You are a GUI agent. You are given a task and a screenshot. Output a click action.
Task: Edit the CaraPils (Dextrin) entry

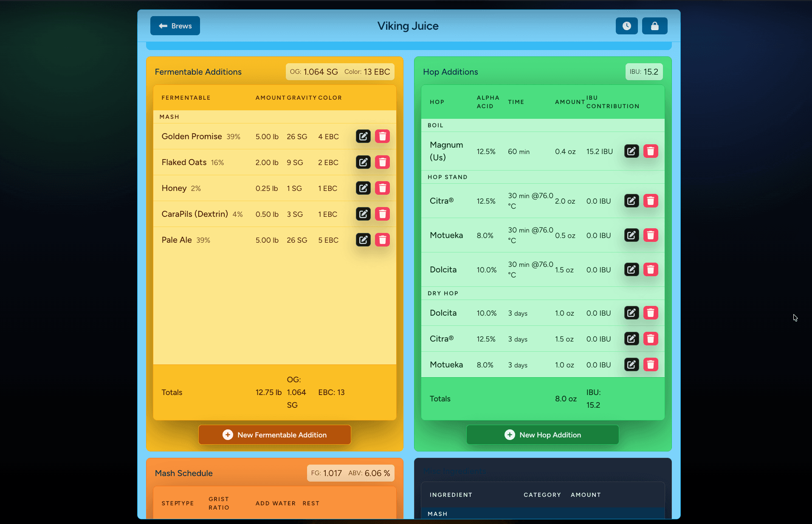363,214
